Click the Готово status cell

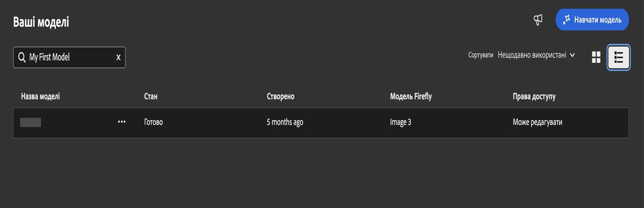click(153, 122)
